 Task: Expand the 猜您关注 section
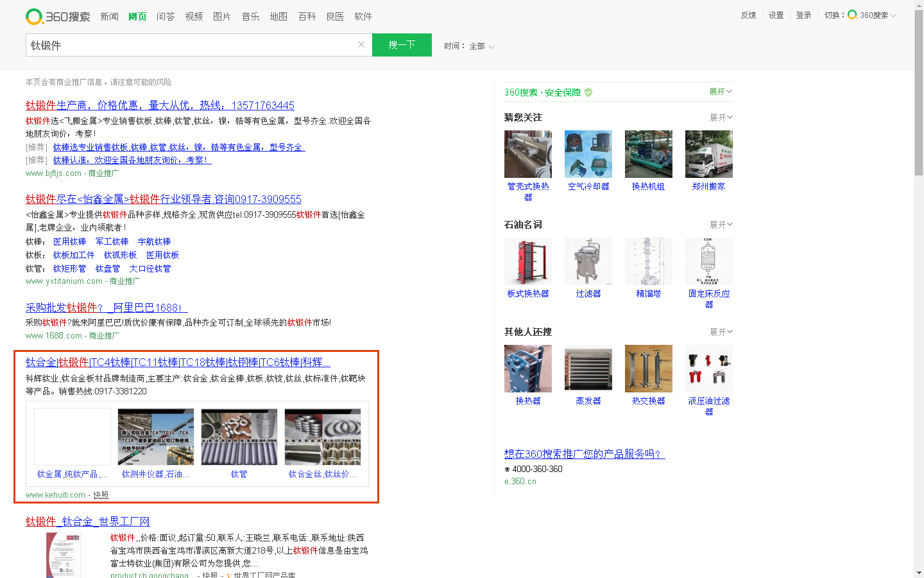[x=721, y=118]
